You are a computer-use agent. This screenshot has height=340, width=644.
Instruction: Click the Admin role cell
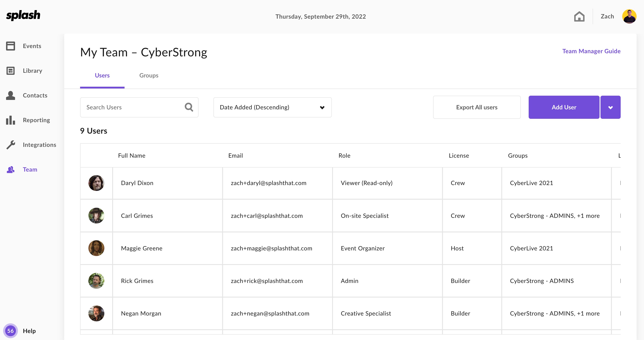pyautogui.click(x=387, y=281)
